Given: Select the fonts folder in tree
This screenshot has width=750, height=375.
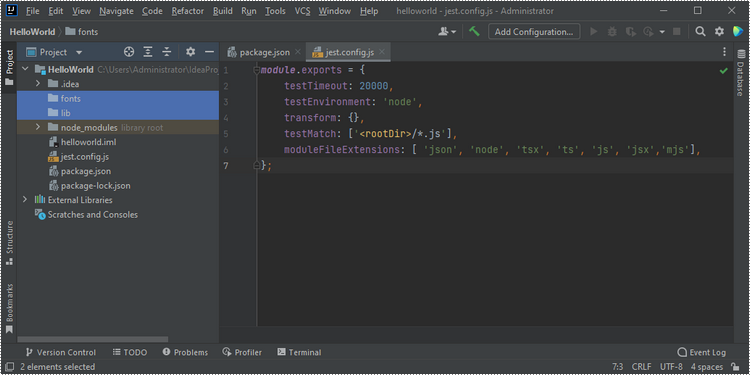Looking at the screenshot, I should click(118, 99).
